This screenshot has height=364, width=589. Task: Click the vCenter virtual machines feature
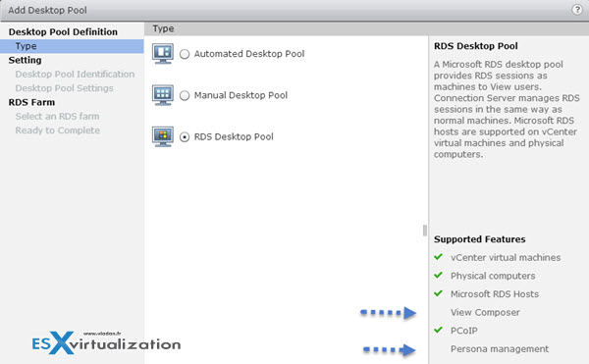pyautogui.click(x=506, y=257)
